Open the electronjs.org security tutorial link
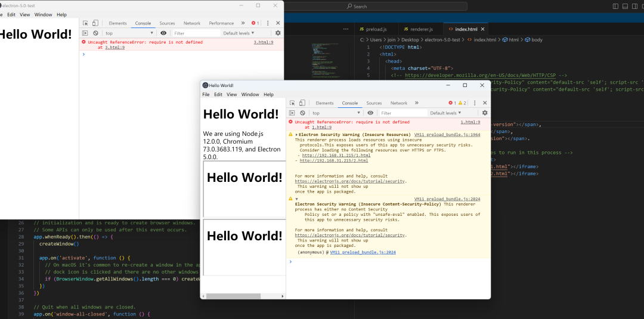The image size is (644, 319). pos(350,181)
